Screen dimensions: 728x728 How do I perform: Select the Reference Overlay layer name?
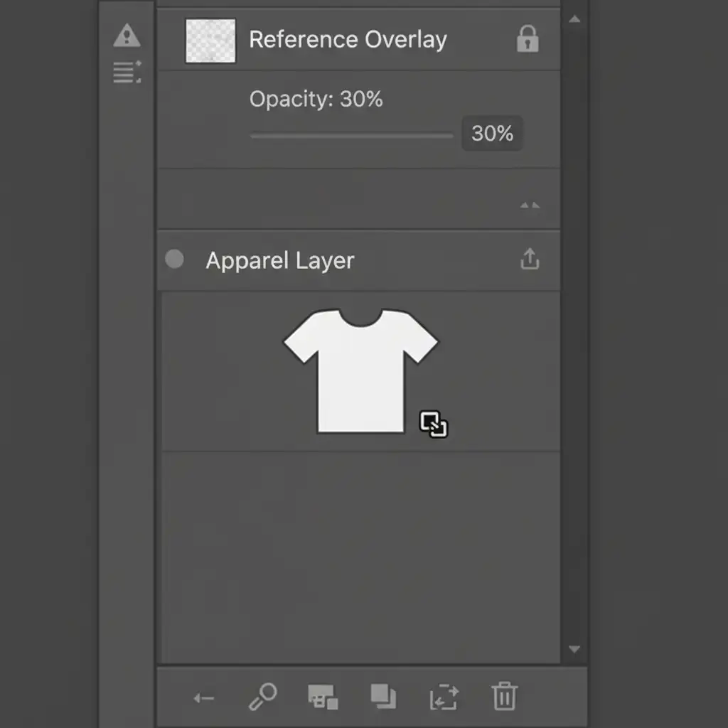pyautogui.click(x=348, y=40)
